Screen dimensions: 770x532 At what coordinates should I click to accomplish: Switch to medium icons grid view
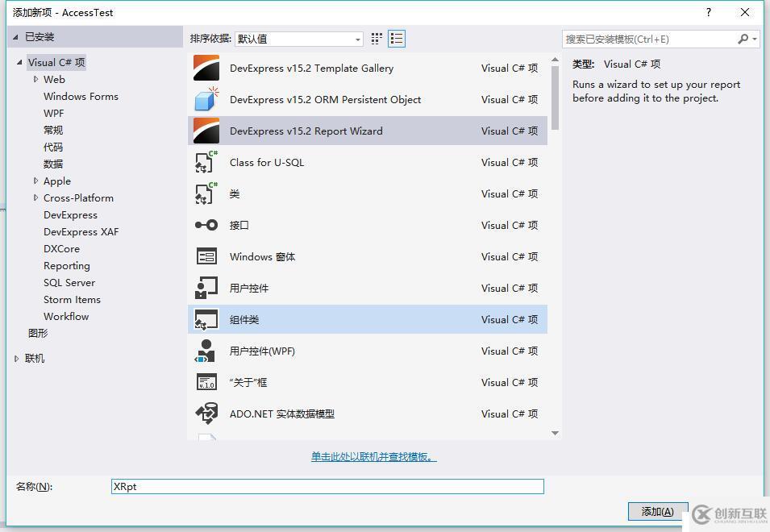[x=377, y=39]
